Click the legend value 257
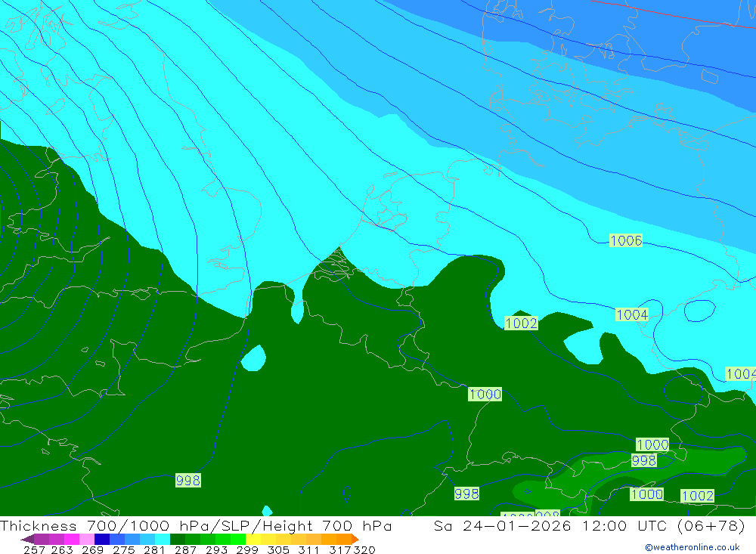Image resolution: width=756 pixels, height=554 pixels. point(34,550)
